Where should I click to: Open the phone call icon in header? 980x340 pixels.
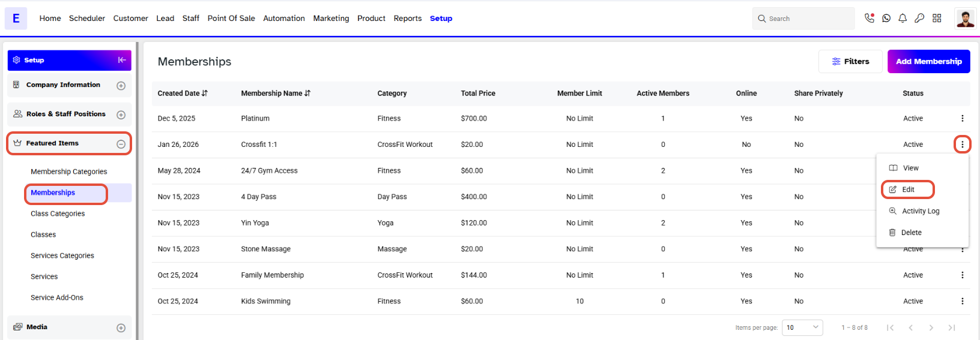click(x=869, y=18)
